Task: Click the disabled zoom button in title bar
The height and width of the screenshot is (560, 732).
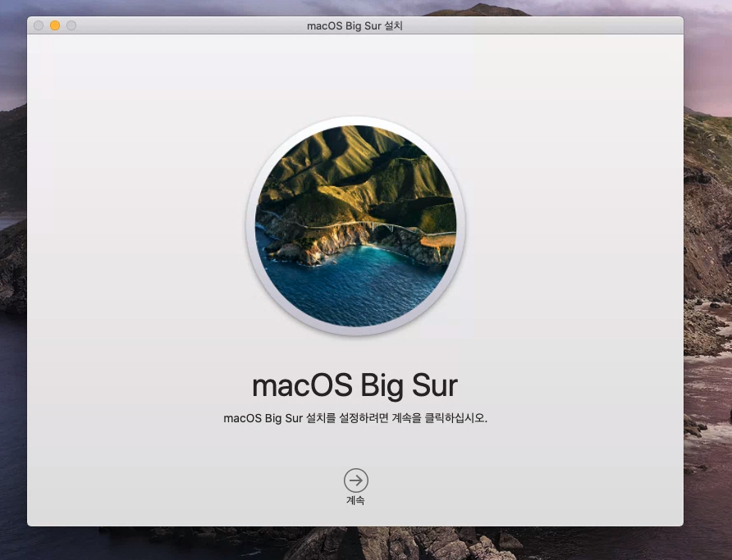Action: point(71,25)
